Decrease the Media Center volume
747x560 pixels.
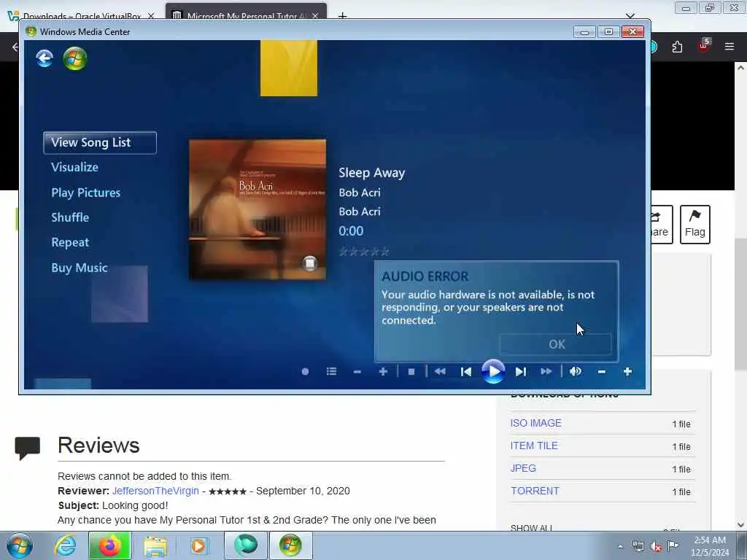(x=602, y=372)
